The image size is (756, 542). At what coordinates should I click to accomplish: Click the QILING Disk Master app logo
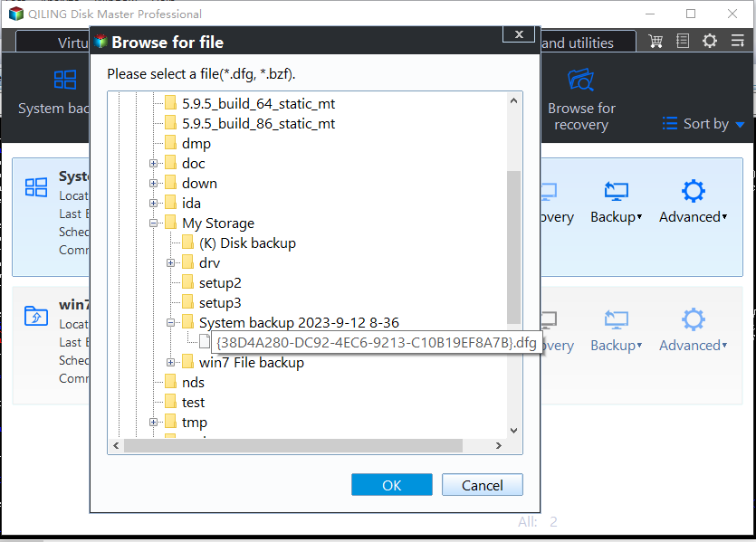tap(16, 14)
